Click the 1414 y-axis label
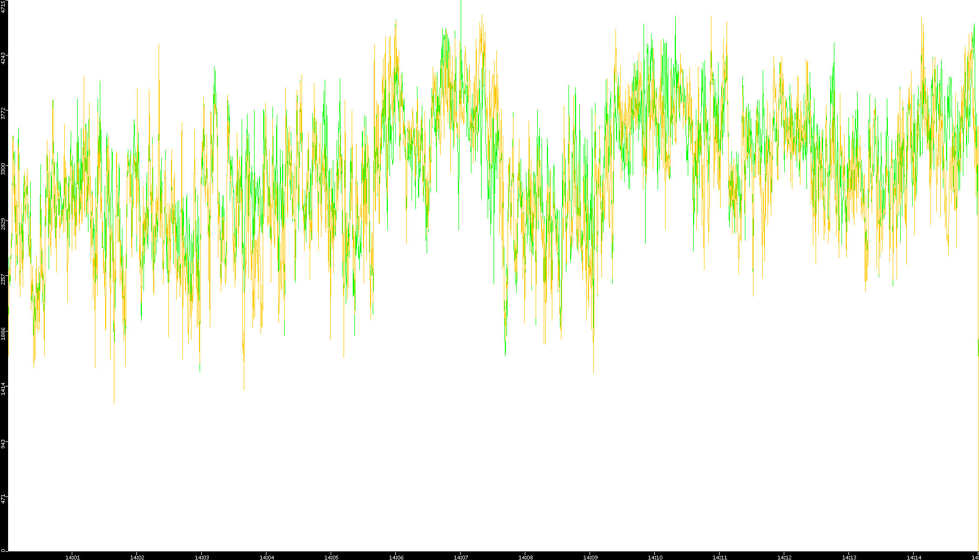Screen dimensions: 979x560 pyautogui.click(x=4, y=389)
